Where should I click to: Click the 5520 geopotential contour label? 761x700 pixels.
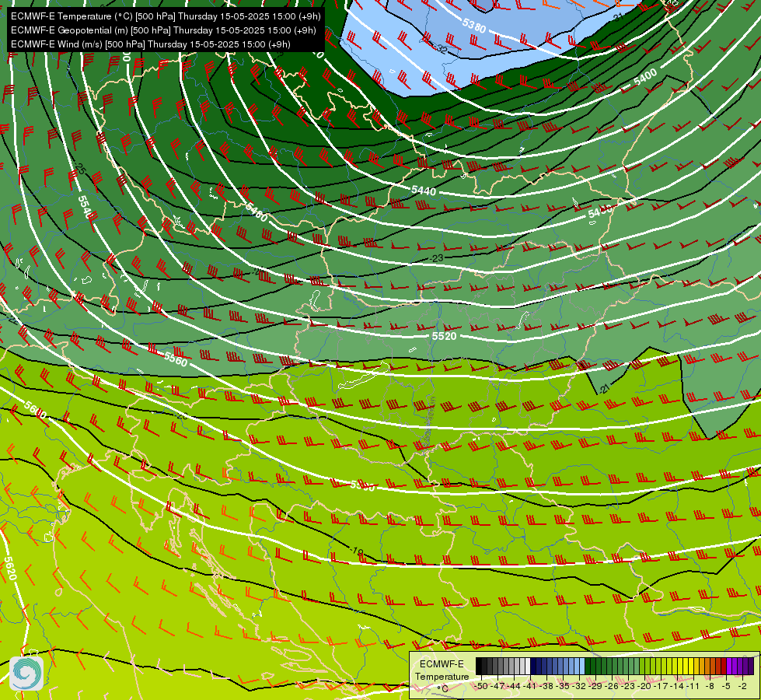point(444,336)
